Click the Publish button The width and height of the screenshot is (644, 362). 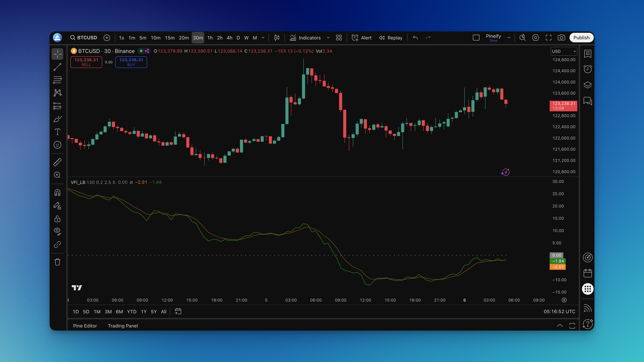pyautogui.click(x=581, y=38)
